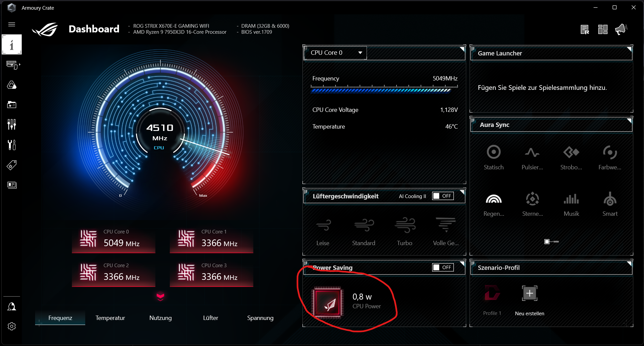The width and height of the screenshot is (644, 346).
Task: Click the Aura Sync page indicator slider
Action: [551, 241]
